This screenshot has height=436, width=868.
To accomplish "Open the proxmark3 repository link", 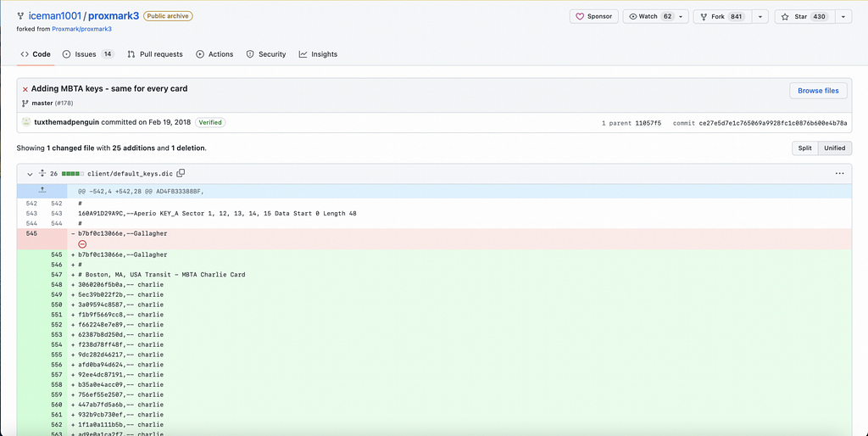I will pos(114,16).
